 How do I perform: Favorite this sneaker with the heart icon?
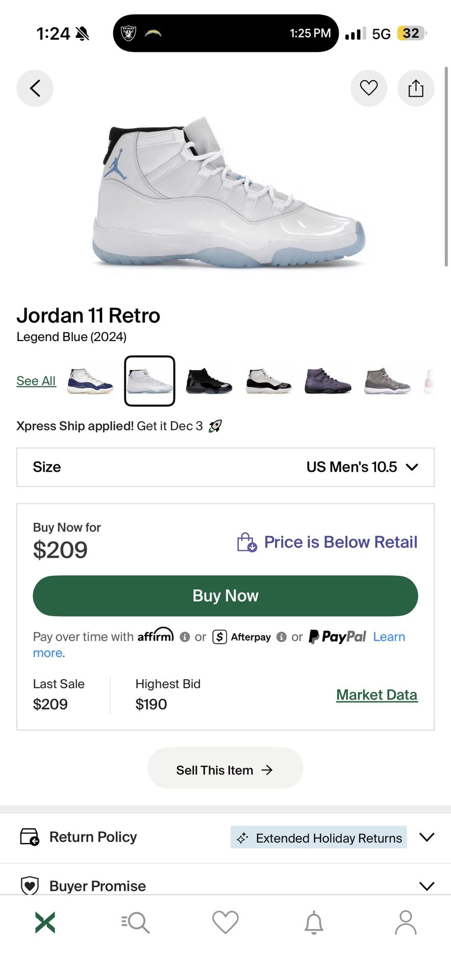369,88
